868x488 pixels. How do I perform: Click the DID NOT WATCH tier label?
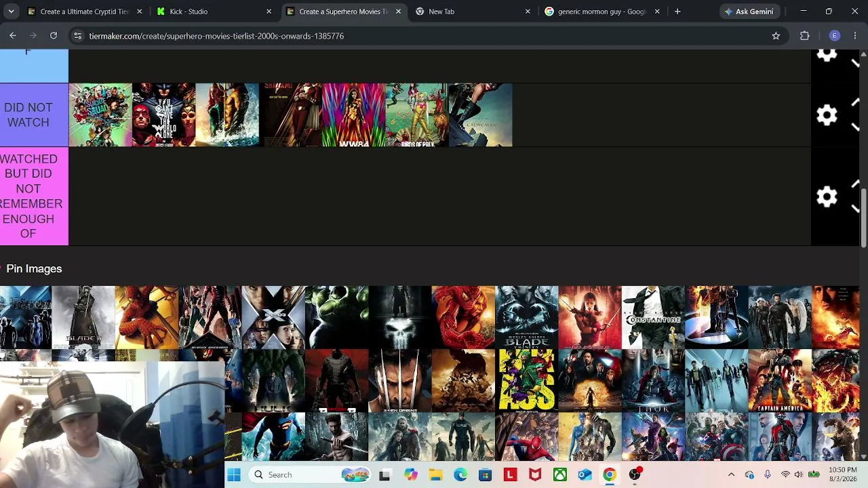tap(34, 115)
